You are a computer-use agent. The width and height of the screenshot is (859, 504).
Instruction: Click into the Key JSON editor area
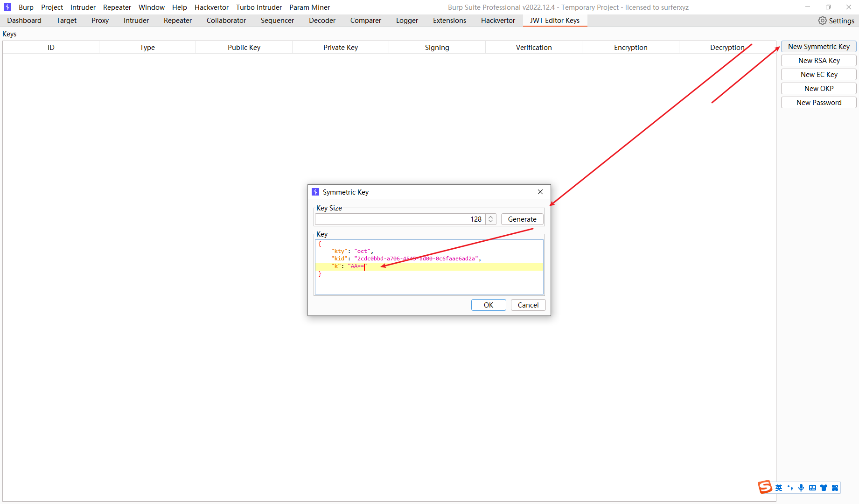pyautogui.click(x=429, y=267)
